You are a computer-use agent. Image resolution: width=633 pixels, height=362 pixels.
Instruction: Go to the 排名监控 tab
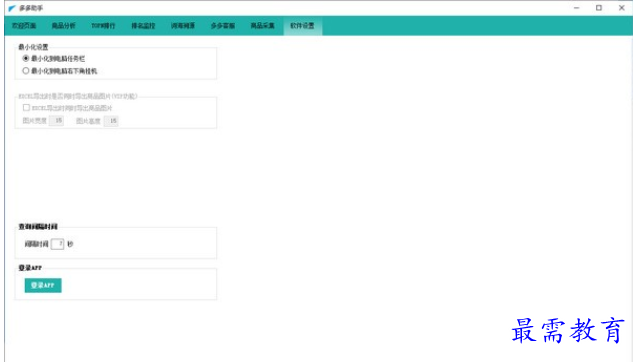(143, 26)
